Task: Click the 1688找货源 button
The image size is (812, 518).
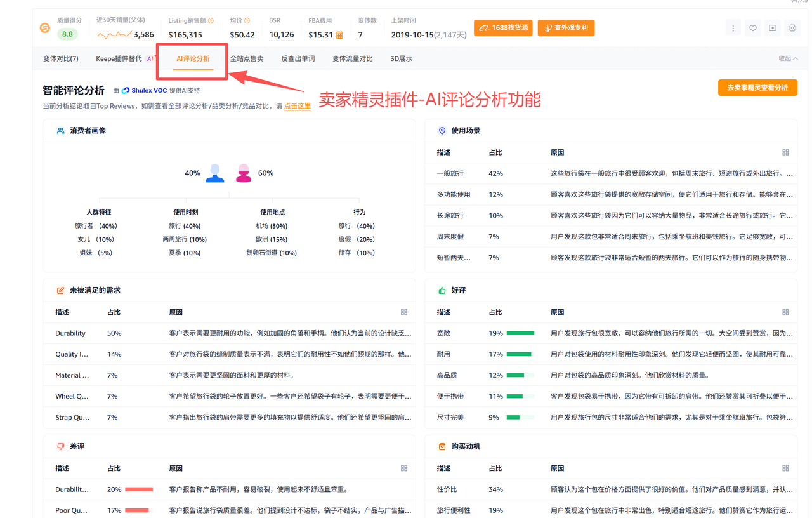Action: point(503,28)
